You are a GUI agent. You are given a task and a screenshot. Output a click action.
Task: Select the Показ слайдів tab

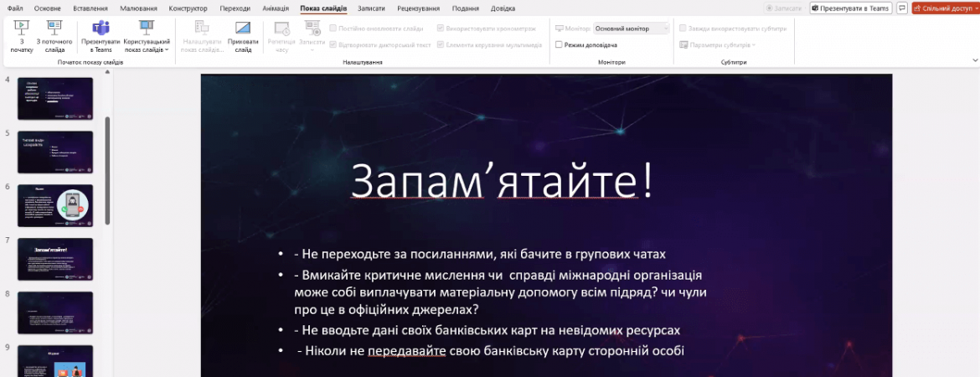coord(323,8)
